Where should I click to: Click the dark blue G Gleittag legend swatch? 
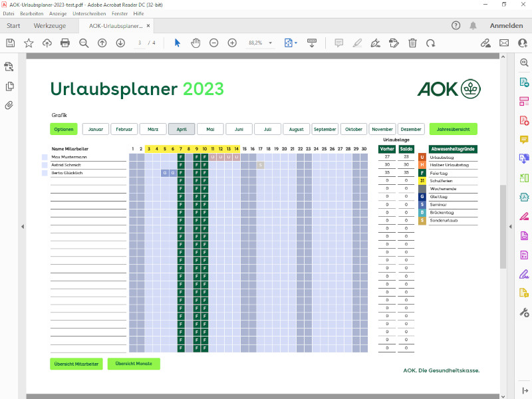(x=422, y=196)
